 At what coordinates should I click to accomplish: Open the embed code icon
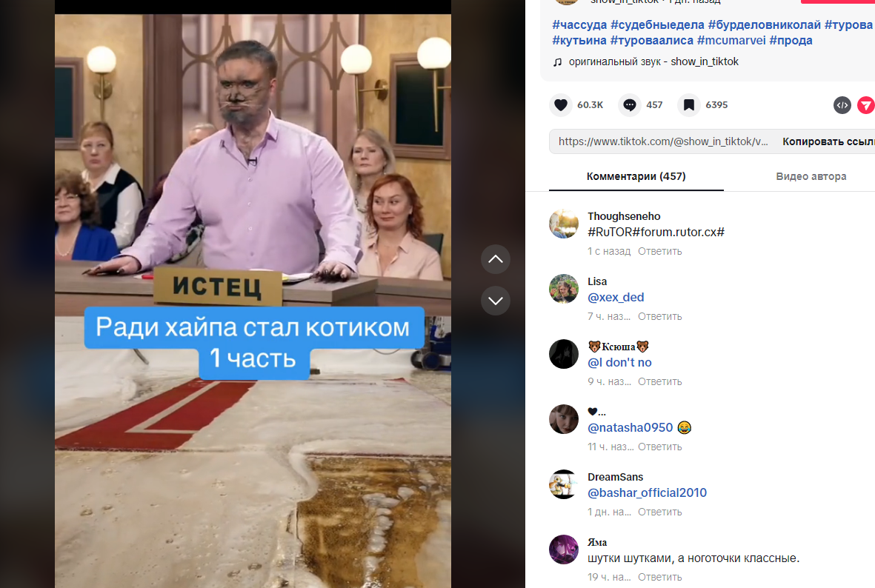click(842, 105)
